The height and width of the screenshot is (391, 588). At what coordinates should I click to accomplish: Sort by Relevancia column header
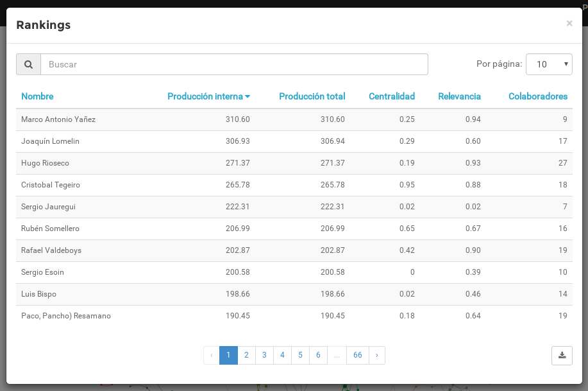(x=459, y=96)
